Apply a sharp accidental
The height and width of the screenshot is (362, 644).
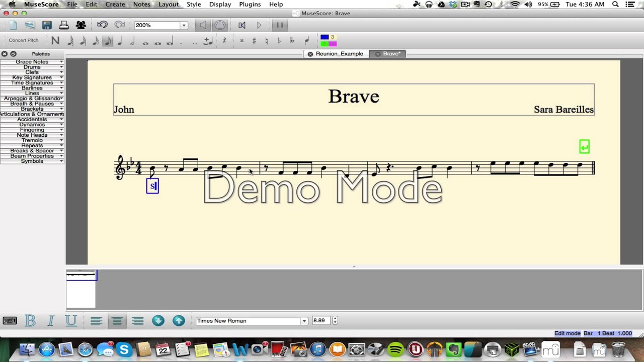[254, 41]
